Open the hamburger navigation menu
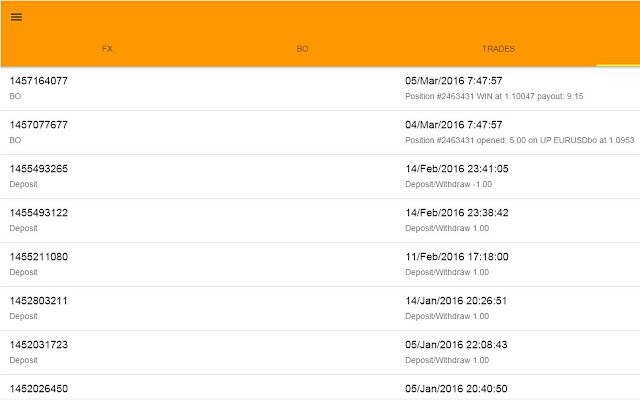The width and height of the screenshot is (640, 400). (16, 17)
